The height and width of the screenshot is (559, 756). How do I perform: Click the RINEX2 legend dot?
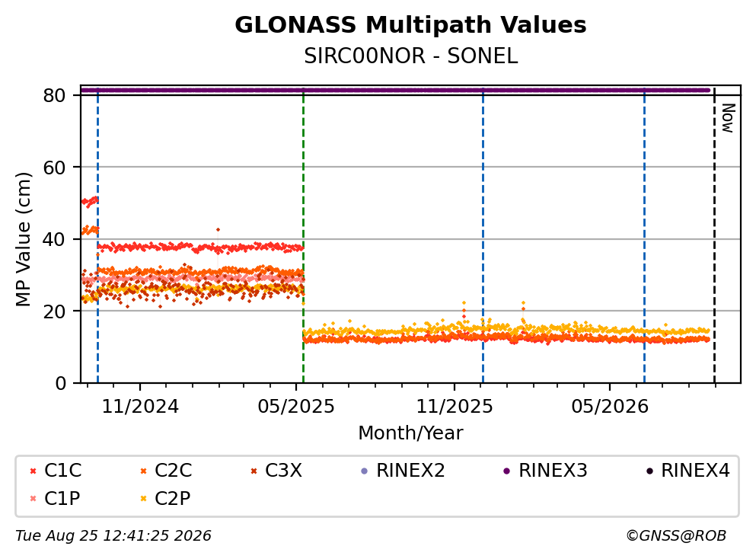(x=365, y=471)
